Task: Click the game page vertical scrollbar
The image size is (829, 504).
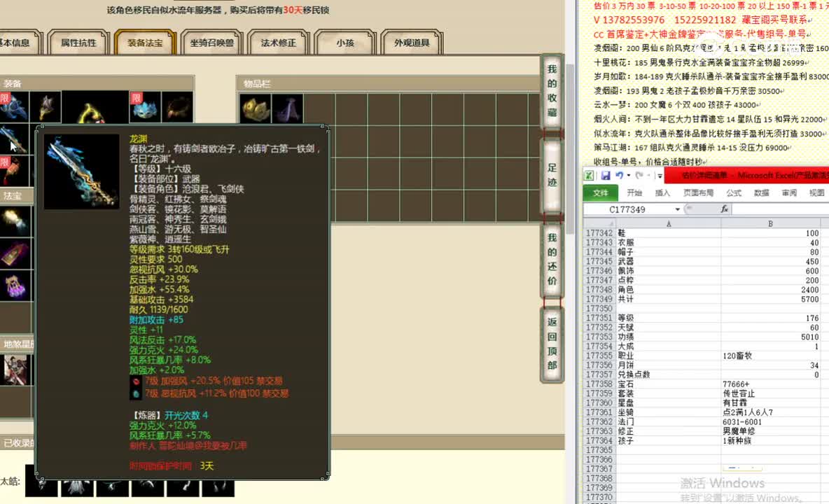Action: 570,148
